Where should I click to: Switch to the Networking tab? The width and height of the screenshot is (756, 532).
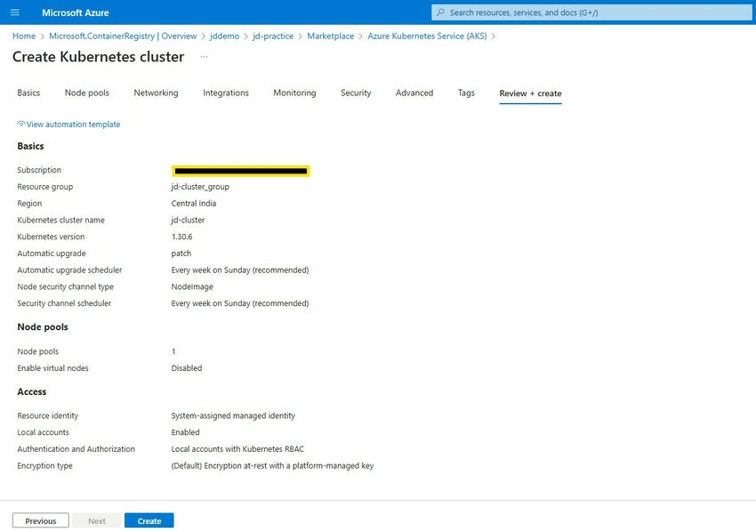point(156,93)
